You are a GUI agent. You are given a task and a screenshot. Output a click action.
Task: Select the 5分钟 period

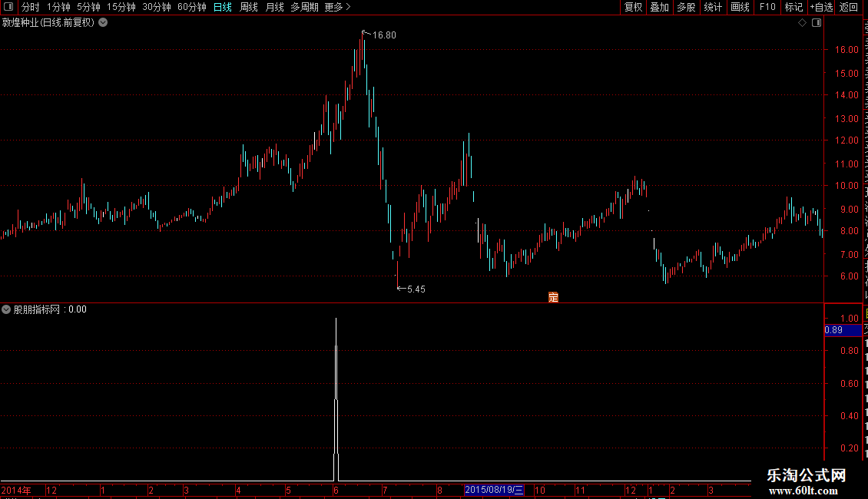(x=88, y=7)
